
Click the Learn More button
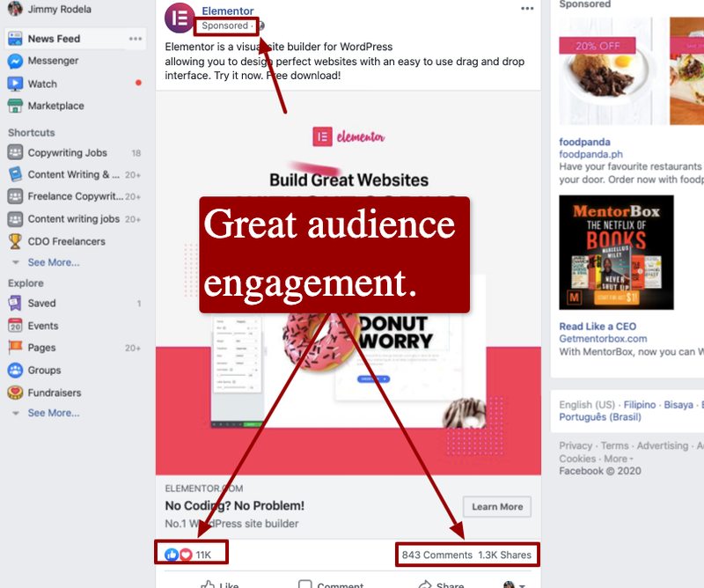coord(497,507)
